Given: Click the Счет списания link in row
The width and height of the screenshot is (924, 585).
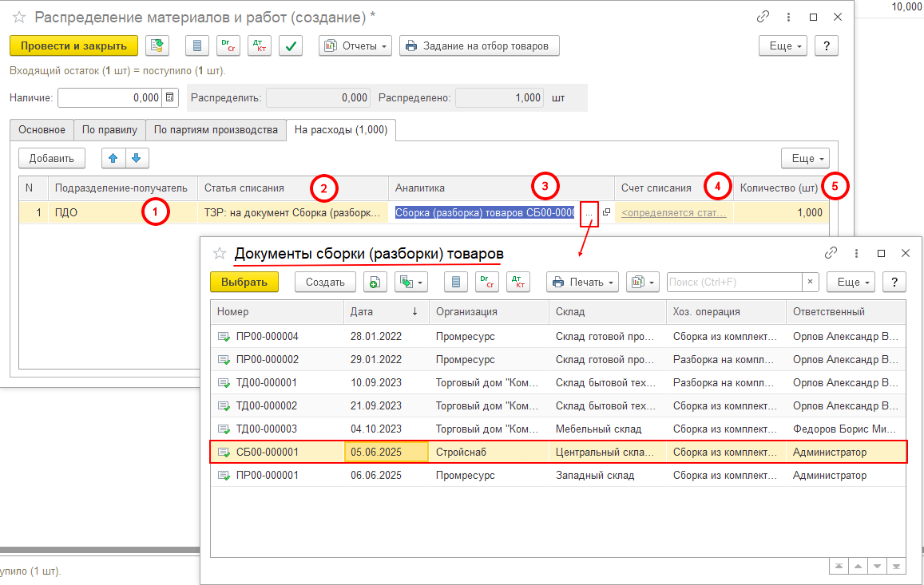Looking at the screenshot, I should [x=673, y=213].
